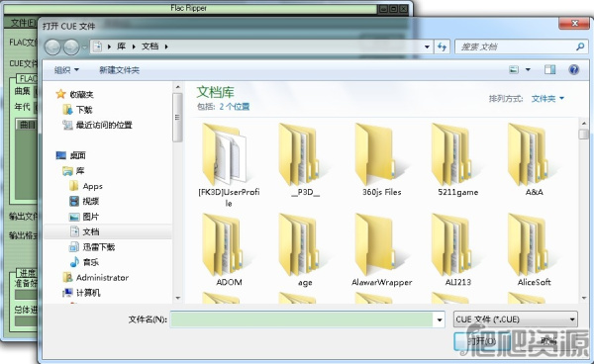Open the 图片 library
Screen dimensions: 594x364
pos(84,217)
